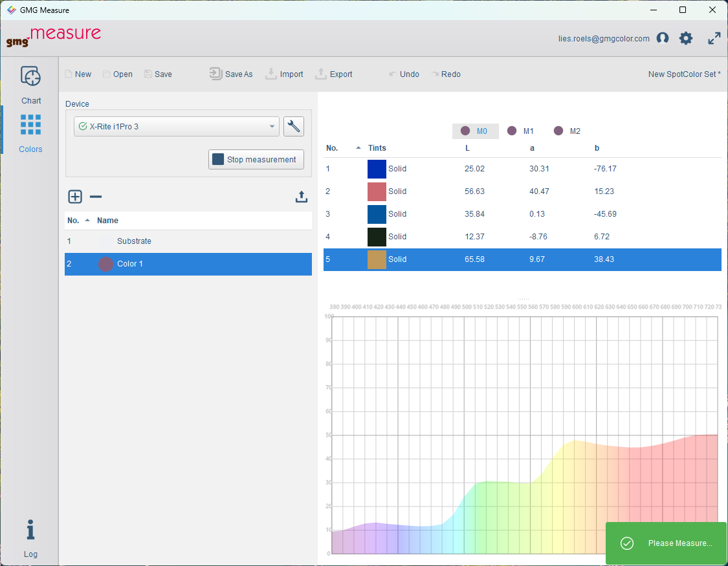The height and width of the screenshot is (566, 728).
Task: Select L value 12.37
Action: pyautogui.click(x=474, y=237)
